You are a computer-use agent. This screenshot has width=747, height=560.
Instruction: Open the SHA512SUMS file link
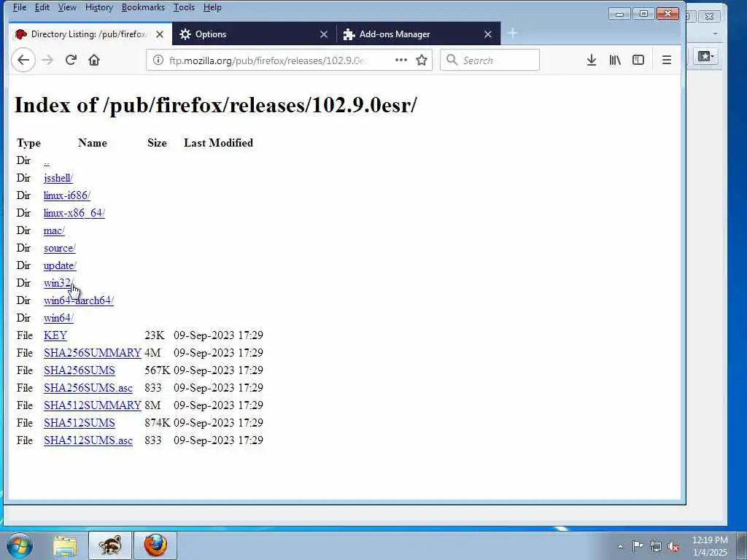pyautogui.click(x=79, y=423)
